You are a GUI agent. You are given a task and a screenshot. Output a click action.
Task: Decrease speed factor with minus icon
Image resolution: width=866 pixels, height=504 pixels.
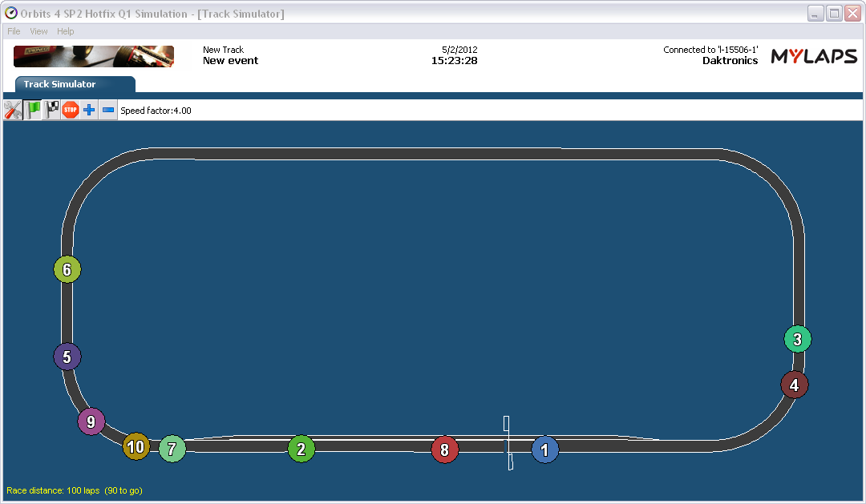[107, 111]
